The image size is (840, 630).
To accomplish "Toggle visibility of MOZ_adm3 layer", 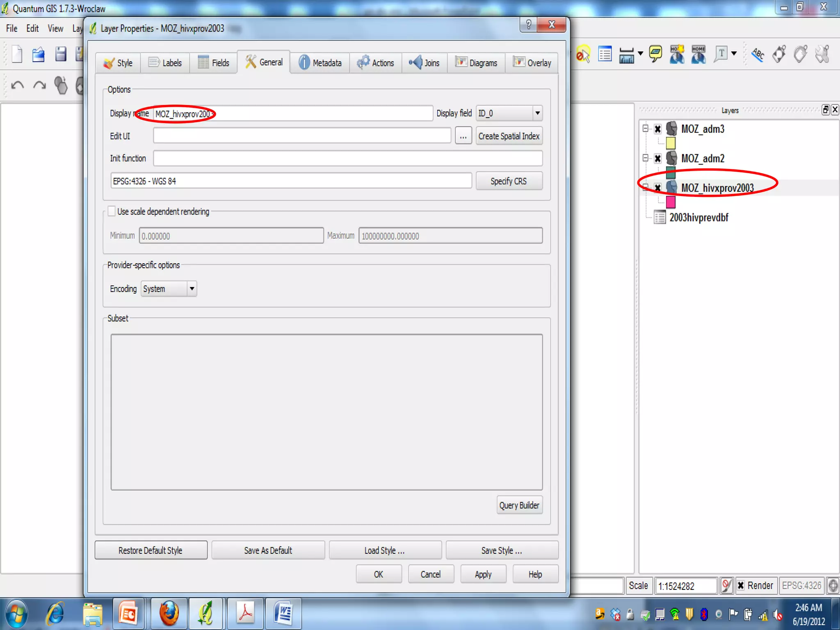I will click(x=657, y=129).
